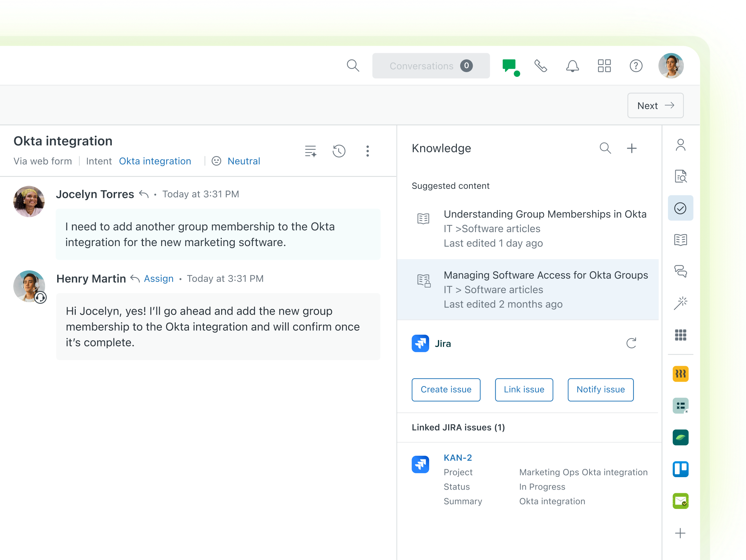Open the three-dot overflow menu
This screenshot has width=746, height=560.
367,151
